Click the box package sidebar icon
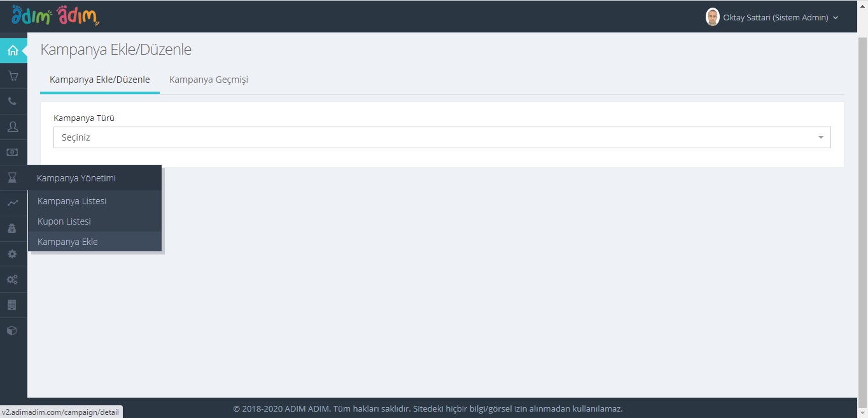Viewport: 868px width, 418px height. (x=13, y=331)
